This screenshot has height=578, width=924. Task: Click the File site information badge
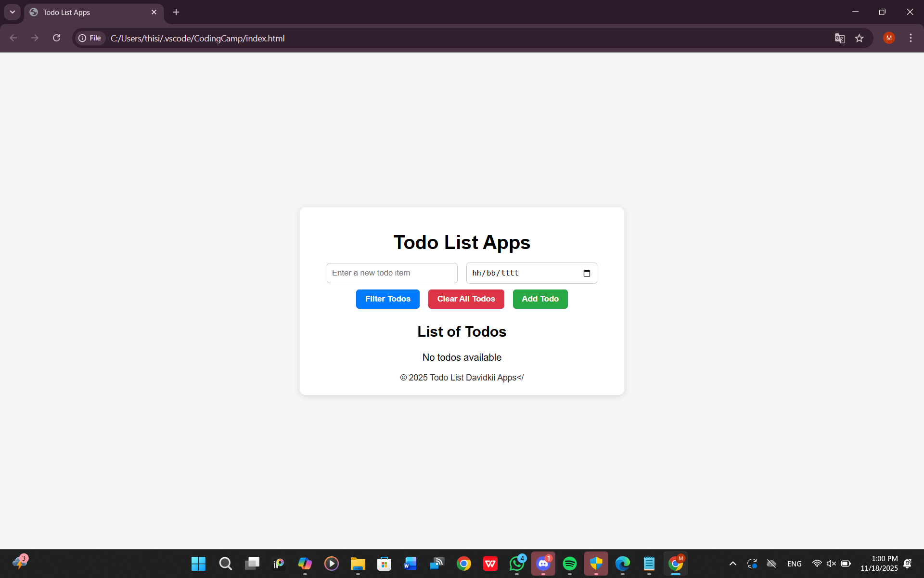(90, 38)
